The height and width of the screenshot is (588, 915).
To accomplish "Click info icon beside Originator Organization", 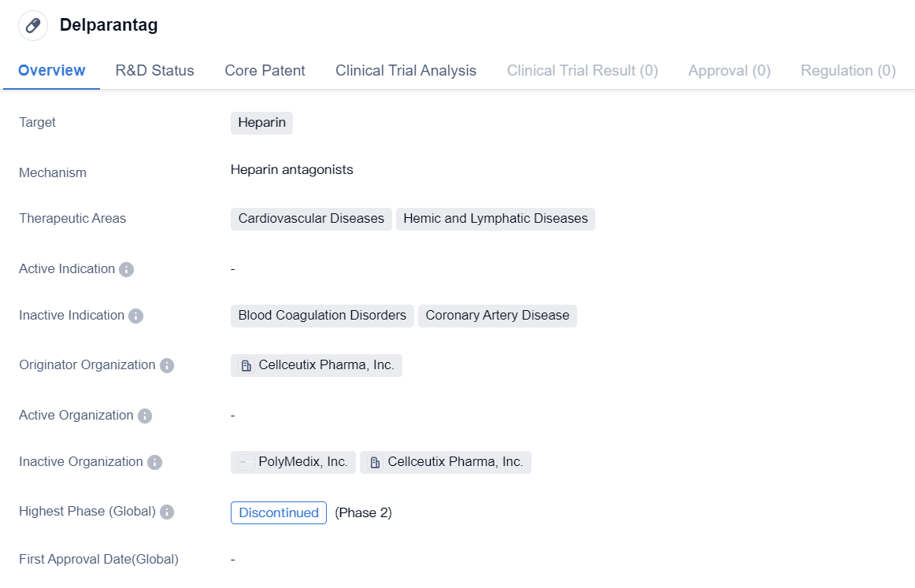I will [166, 365].
